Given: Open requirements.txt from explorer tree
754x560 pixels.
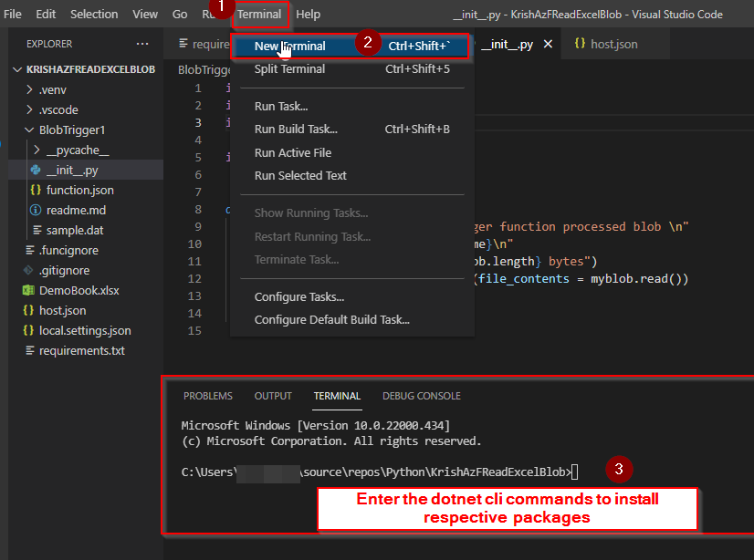Looking at the screenshot, I should click(82, 351).
